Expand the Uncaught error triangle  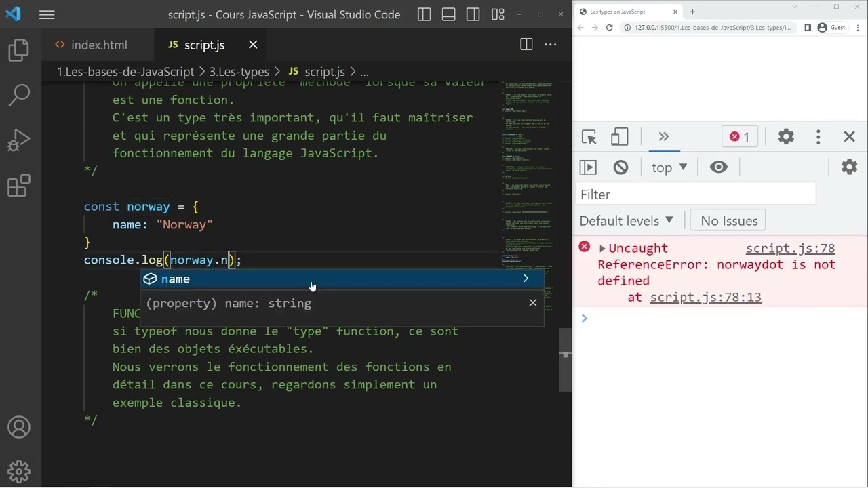pyautogui.click(x=601, y=249)
